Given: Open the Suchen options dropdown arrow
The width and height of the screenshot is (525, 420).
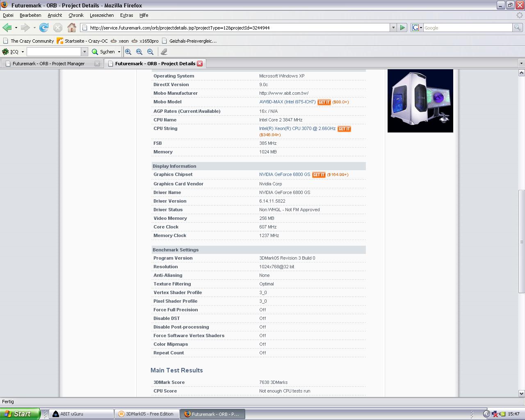Looking at the screenshot, I should (x=119, y=52).
